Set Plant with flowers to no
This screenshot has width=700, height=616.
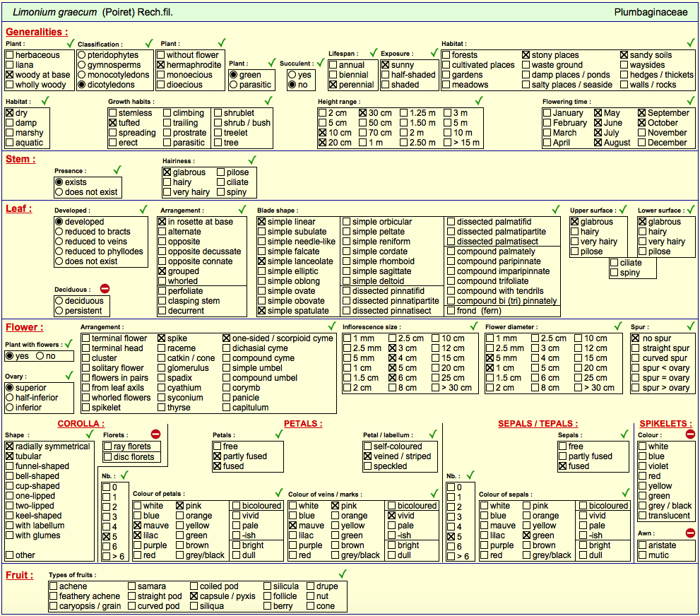pyautogui.click(x=40, y=356)
